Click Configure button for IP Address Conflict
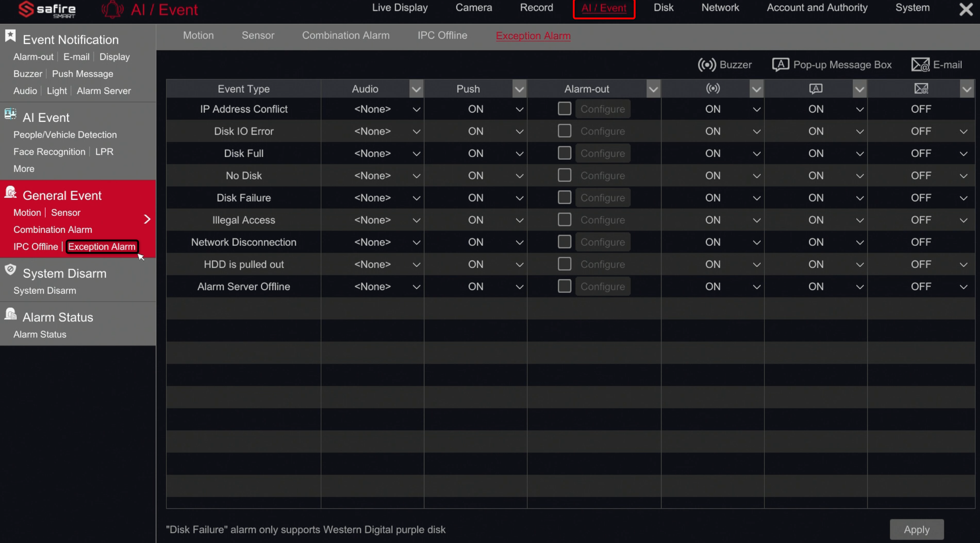This screenshot has height=543, width=980. 603,109
